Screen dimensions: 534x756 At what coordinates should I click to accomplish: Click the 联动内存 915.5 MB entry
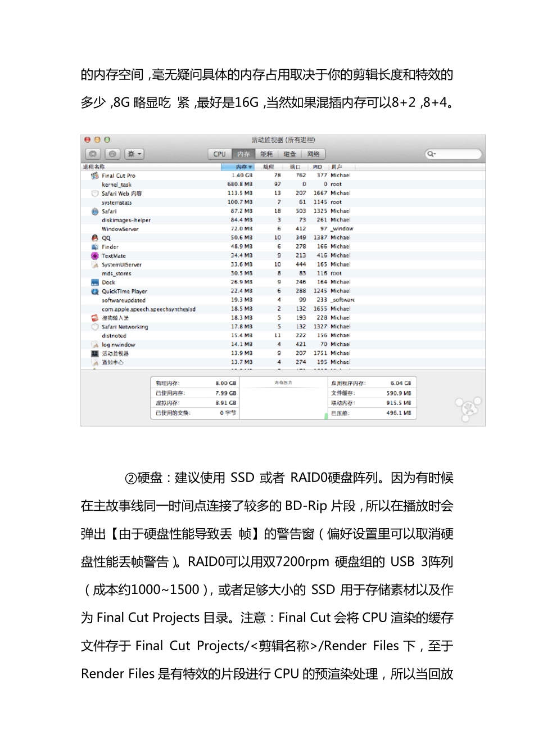point(372,403)
